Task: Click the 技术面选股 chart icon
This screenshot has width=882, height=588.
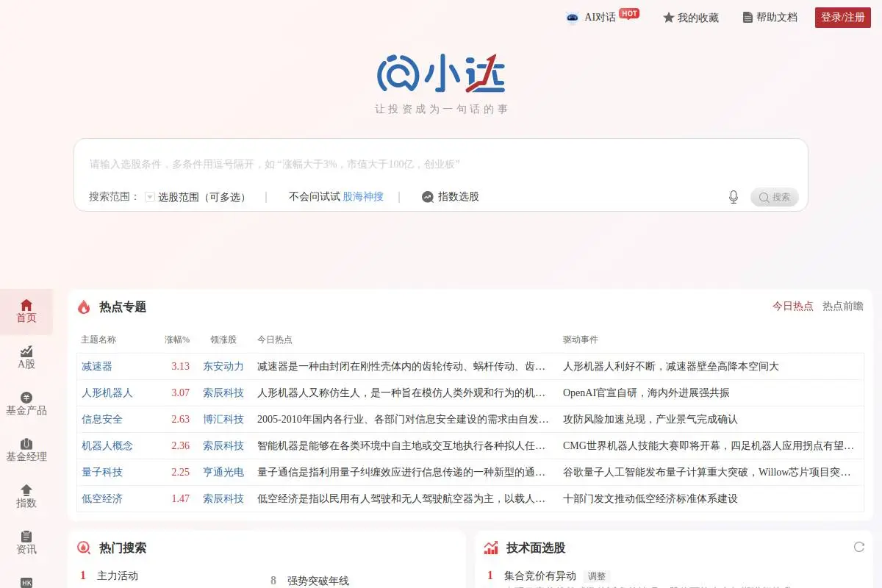Action: tap(491, 548)
